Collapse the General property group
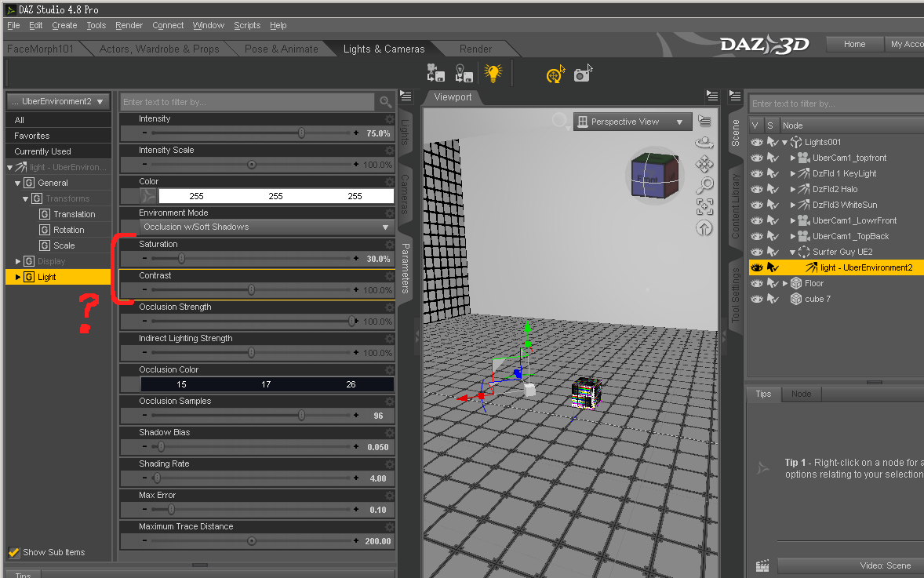The width and height of the screenshot is (924, 578). coord(18,184)
